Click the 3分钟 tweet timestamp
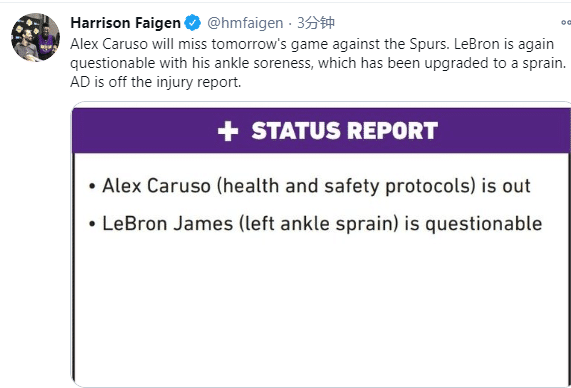The height and width of the screenshot is (388, 571). pyautogui.click(x=316, y=23)
